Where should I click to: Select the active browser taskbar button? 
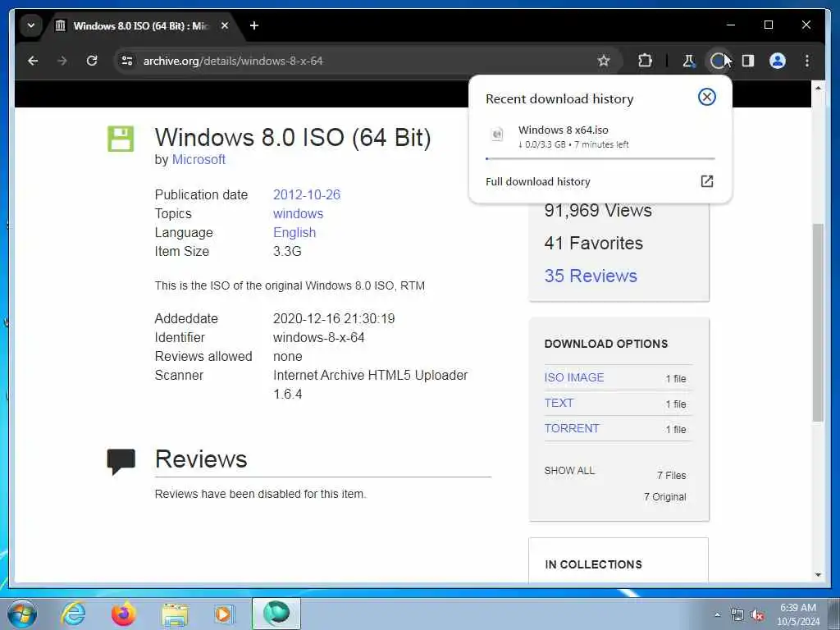276,614
